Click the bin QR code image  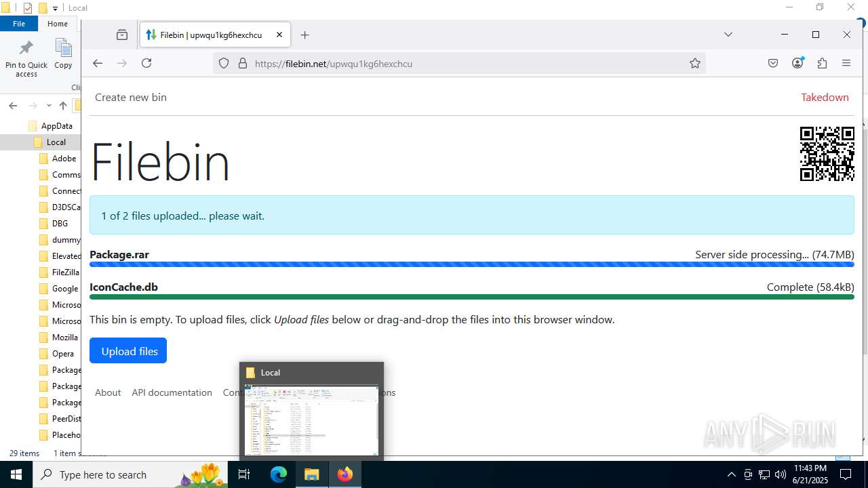[827, 154]
